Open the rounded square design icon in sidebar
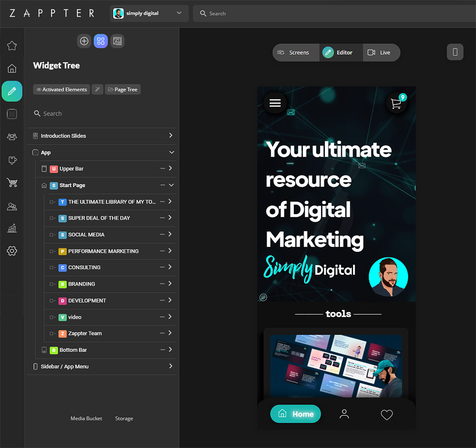 [12, 114]
